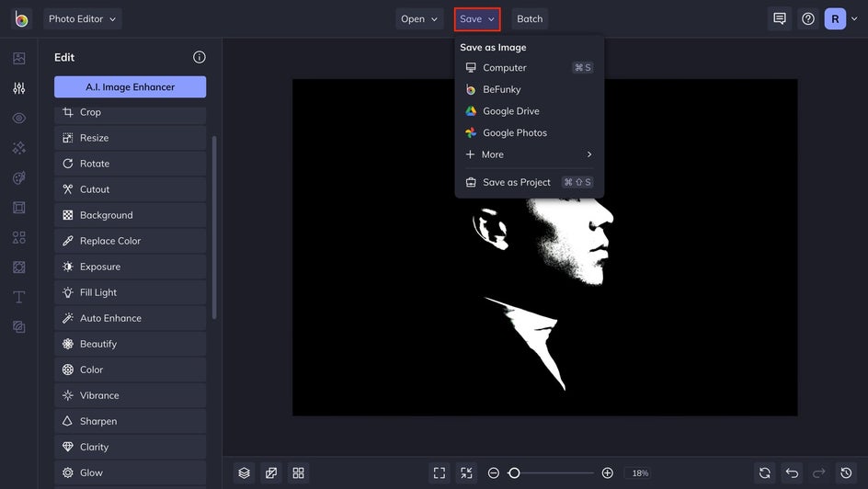Select the Crop tool
Screen dimensions: 868x489
point(130,113)
